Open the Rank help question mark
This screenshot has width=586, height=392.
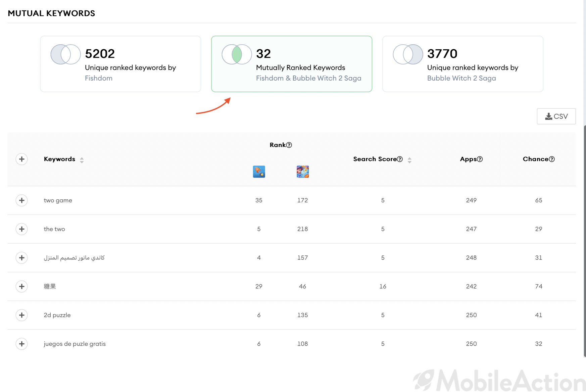(x=289, y=145)
